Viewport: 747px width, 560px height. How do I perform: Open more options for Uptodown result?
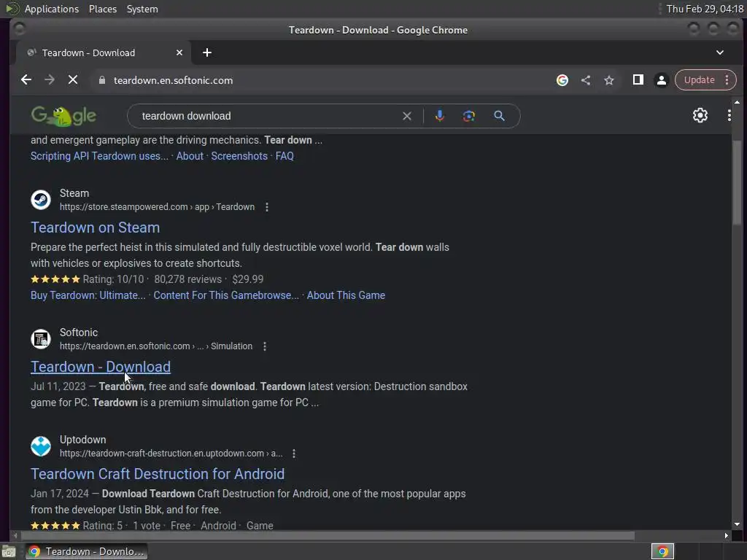[x=294, y=454]
